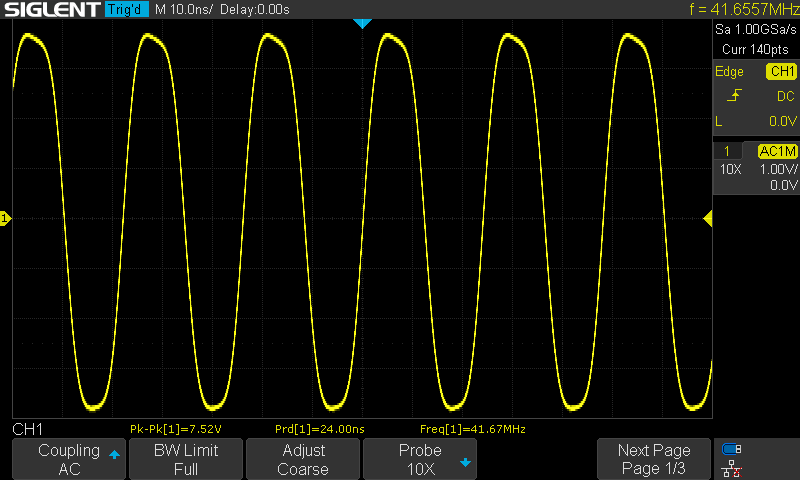Click the trigger level arrow on right edge
800x480 pixels.
point(708,219)
